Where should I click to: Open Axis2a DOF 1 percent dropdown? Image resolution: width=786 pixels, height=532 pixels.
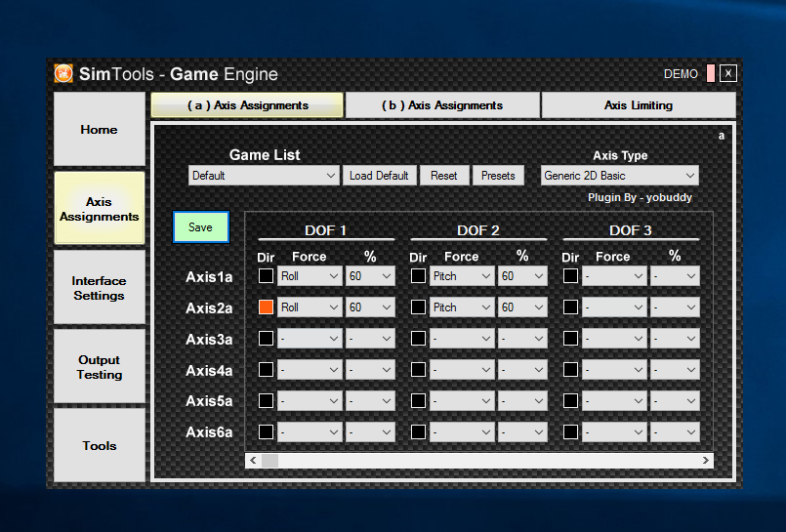[370, 307]
